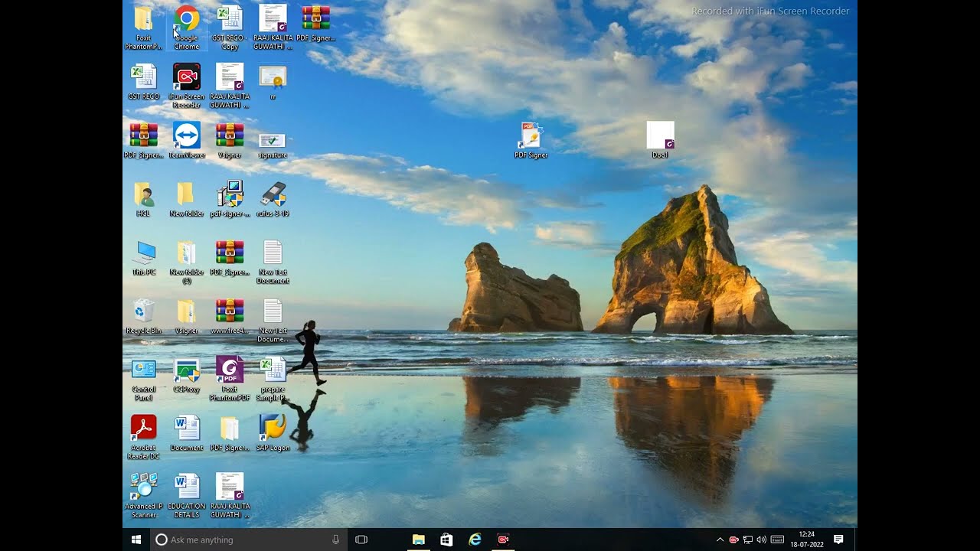This screenshot has width=980, height=551.
Task: Open the Action Center notifications icon
Action: [x=838, y=540]
